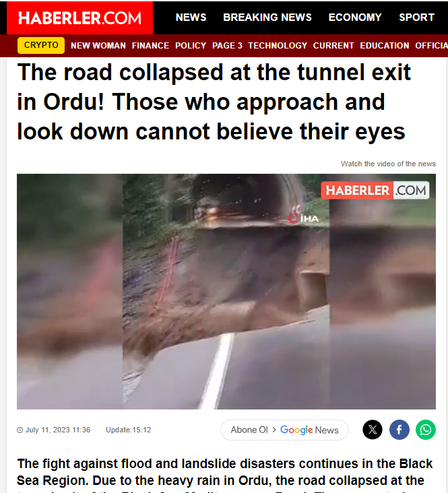Viewport: 448px width, 493px height.
Task: Share article through WhatsApp icon
Action: tap(426, 430)
